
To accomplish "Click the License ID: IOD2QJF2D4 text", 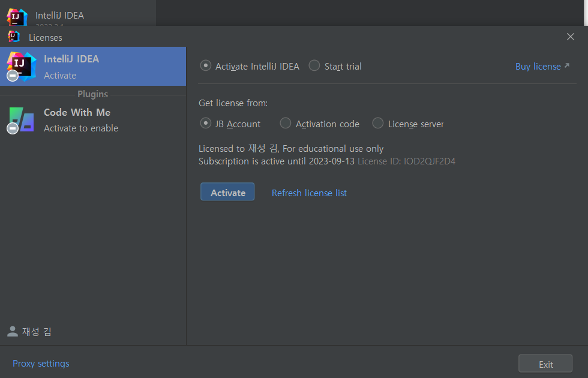I will pos(407,161).
